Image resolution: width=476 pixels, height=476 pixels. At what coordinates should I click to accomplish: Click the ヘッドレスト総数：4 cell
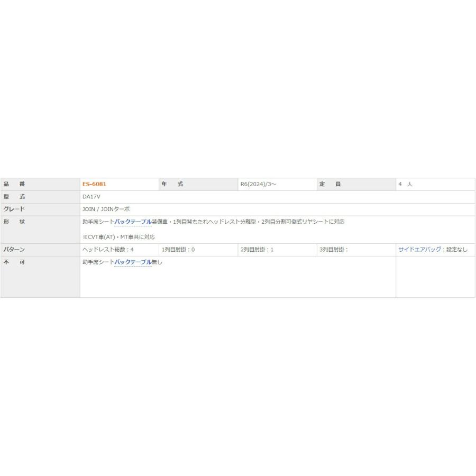(x=108, y=250)
